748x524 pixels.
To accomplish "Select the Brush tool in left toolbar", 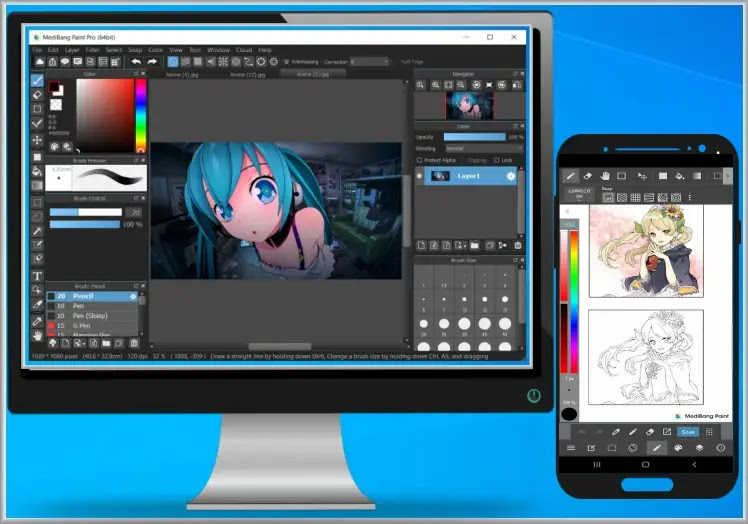I will coord(37,81).
